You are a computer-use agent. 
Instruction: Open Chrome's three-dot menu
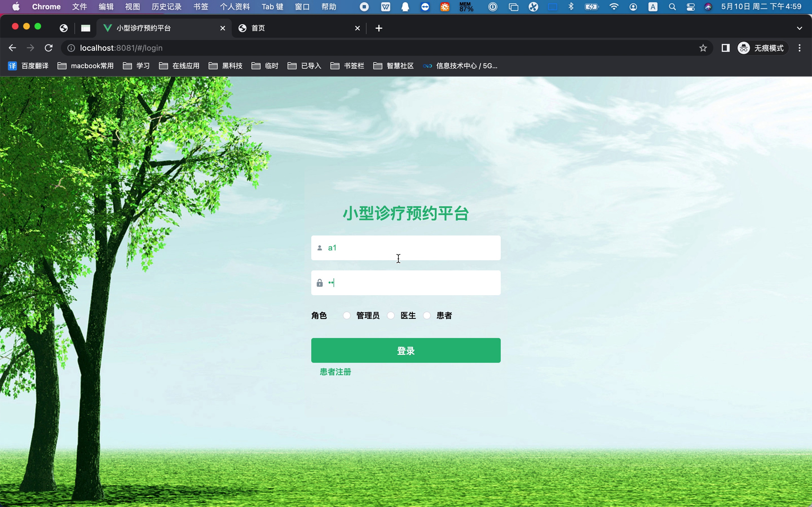click(x=800, y=48)
